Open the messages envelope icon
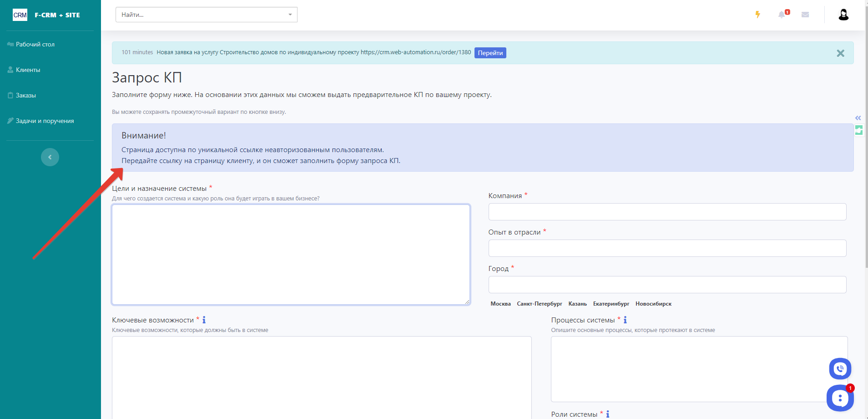 (x=805, y=15)
